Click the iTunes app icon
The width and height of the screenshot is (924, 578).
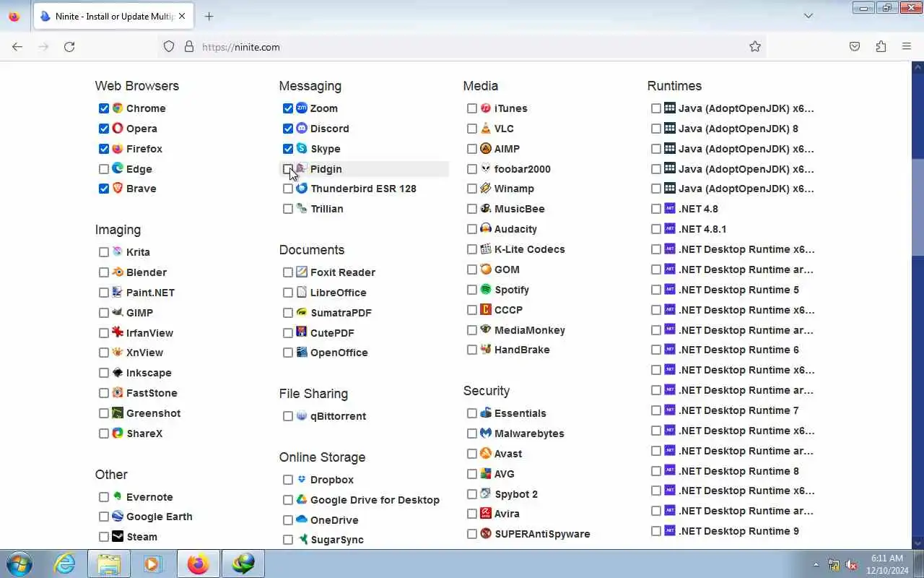coord(486,108)
